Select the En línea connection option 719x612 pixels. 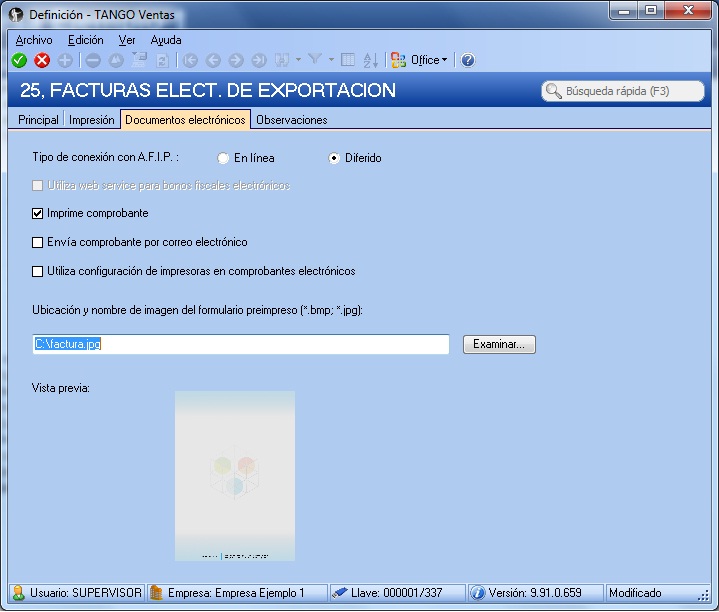pyautogui.click(x=223, y=158)
